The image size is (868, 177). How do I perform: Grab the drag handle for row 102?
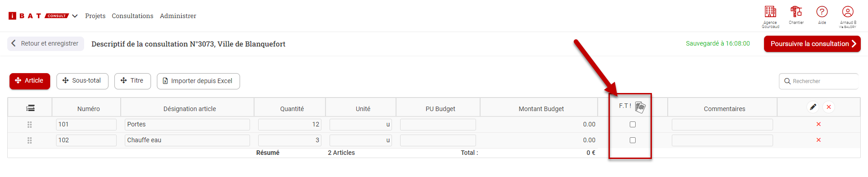(30, 140)
